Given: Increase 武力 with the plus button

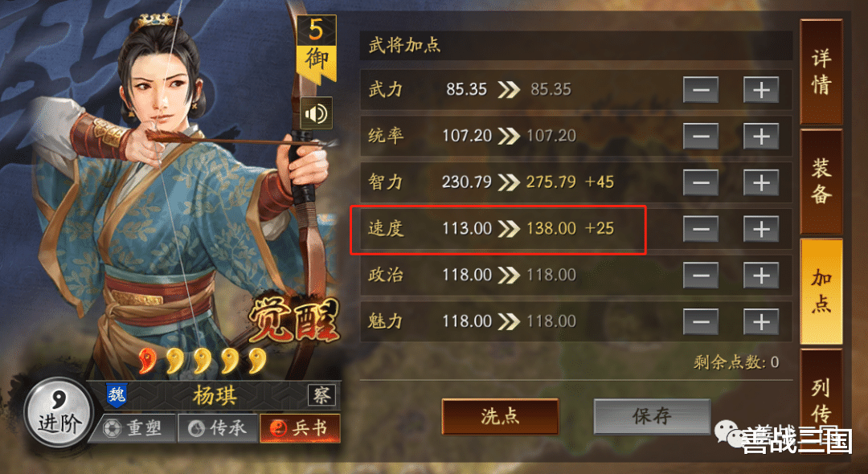Looking at the screenshot, I should click(x=760, y=90).
